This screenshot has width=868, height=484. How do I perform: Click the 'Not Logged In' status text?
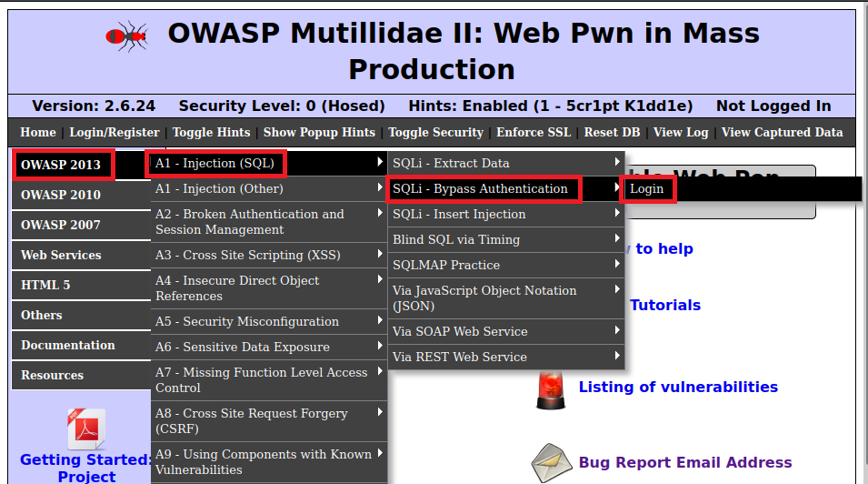pyautogui.click(x=773, y=106)
